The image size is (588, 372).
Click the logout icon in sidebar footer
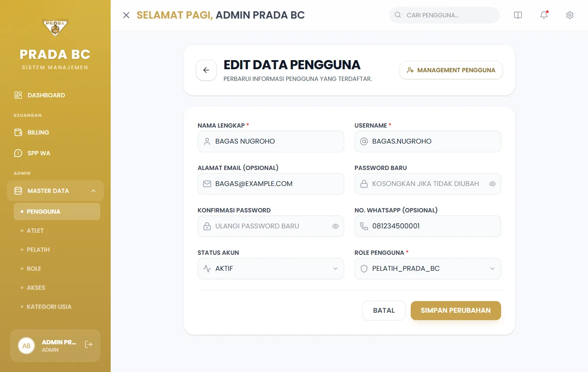[x=89, y=344]
